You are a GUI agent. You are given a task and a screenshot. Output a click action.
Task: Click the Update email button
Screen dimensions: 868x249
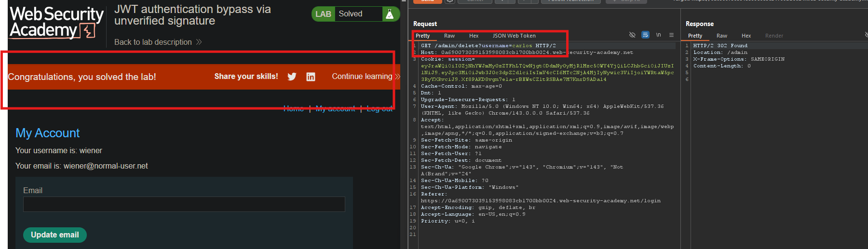point(55,235)
